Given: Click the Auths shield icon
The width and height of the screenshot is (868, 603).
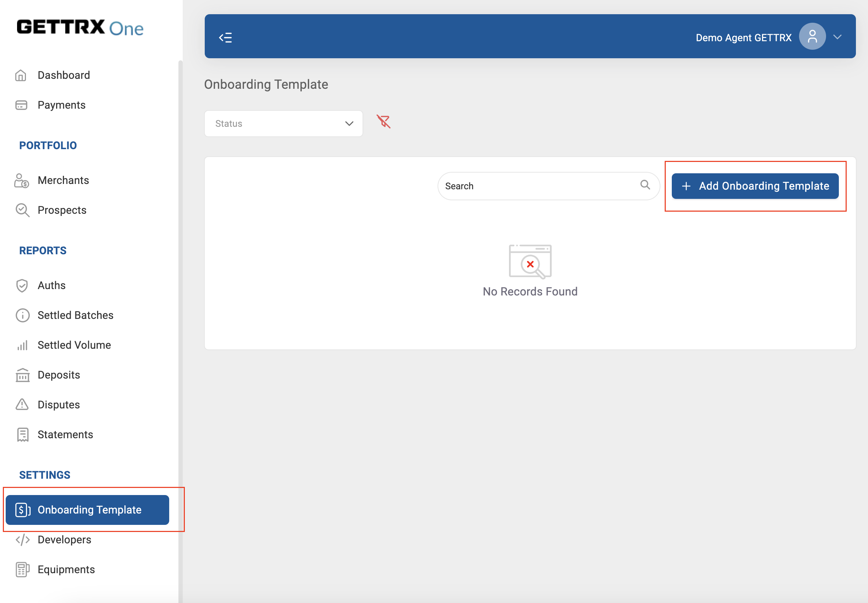Looking at the screenshot, I should pyautogui.click(x=22, y=286).
